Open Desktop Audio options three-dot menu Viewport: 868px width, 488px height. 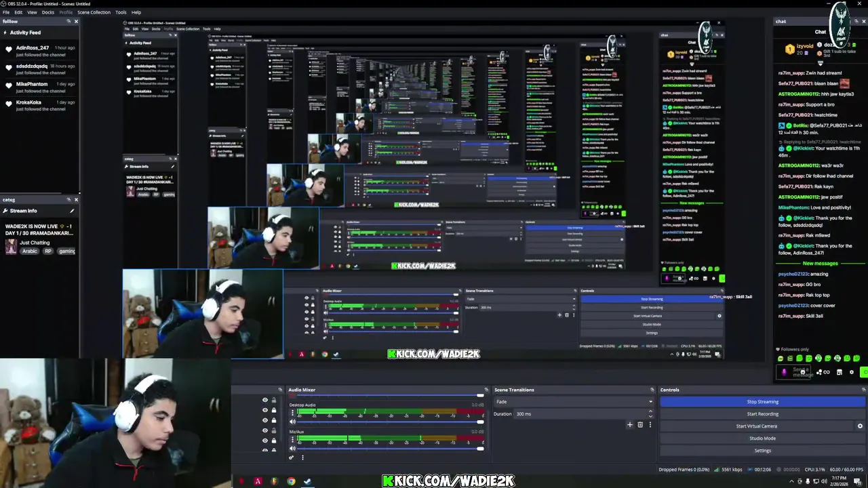click(x=292, y=412)
